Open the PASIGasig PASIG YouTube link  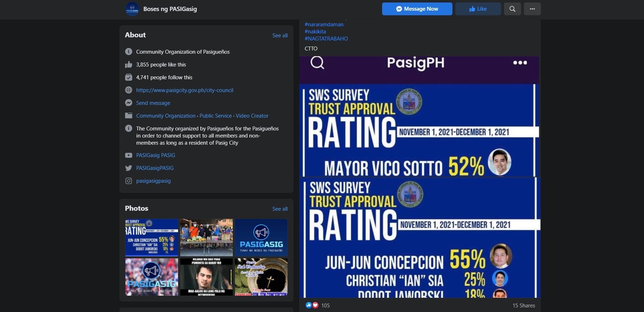155,155
